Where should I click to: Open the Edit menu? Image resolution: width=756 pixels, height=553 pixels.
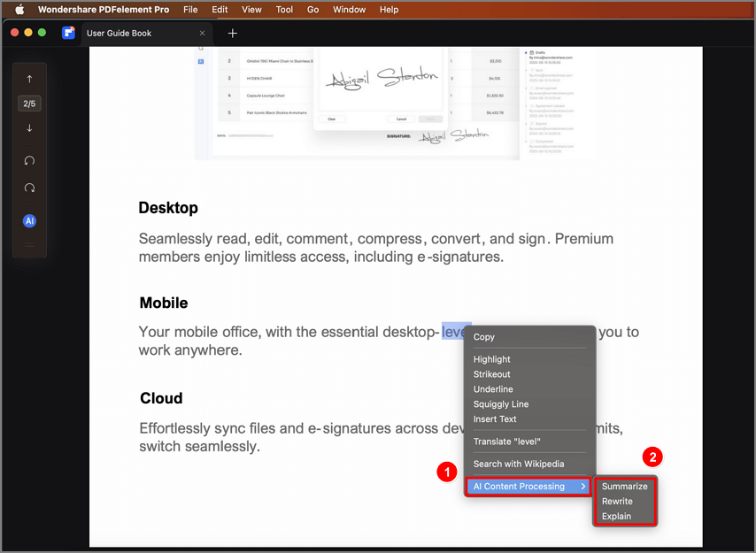tap(220, 9)
